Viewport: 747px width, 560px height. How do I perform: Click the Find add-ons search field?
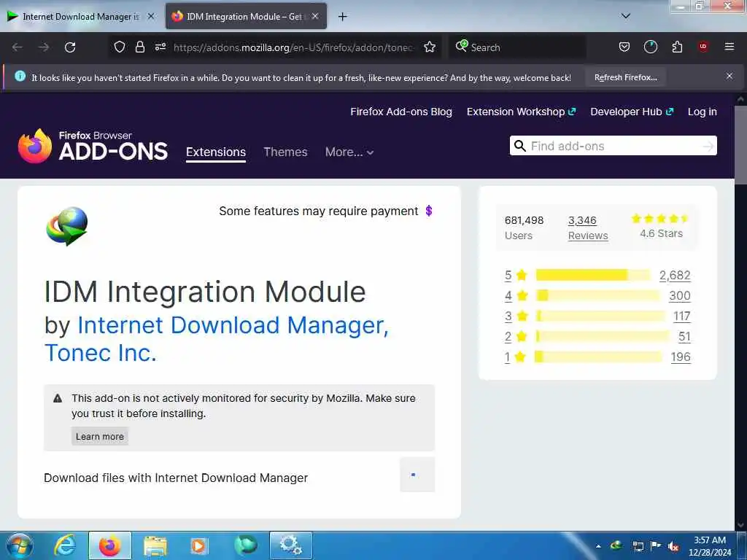(x=614, y=146)
